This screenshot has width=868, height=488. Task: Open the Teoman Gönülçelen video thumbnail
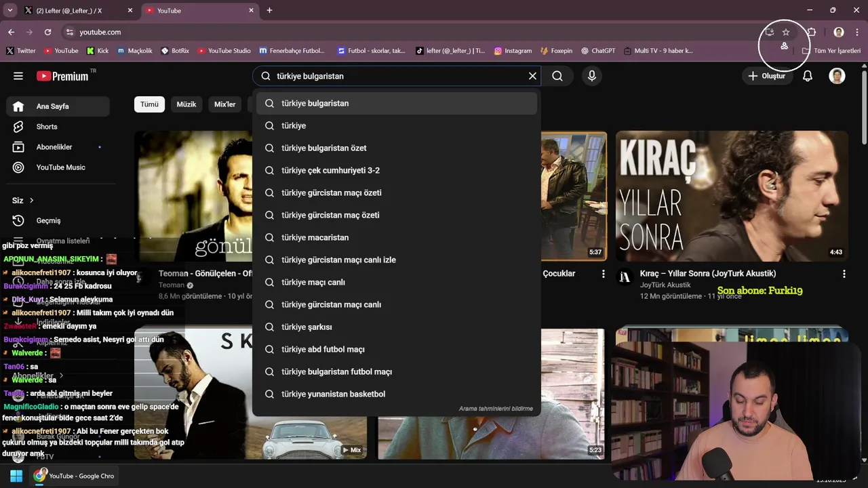(x=193, y=196)
